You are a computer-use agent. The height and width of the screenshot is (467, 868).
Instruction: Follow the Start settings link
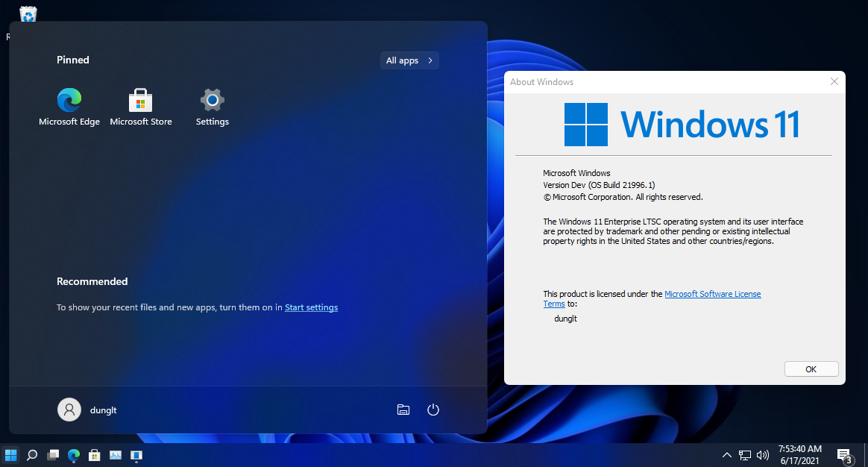pyautogui.click(x=311, y=307)
